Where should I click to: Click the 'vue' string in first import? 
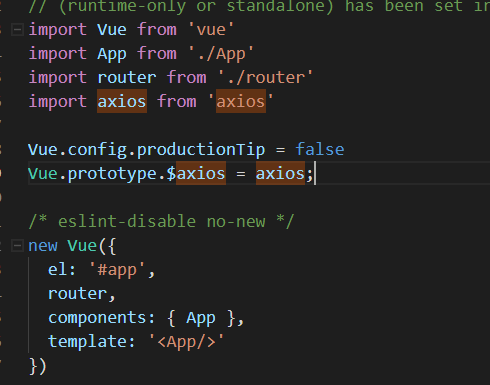pos(211,30)
